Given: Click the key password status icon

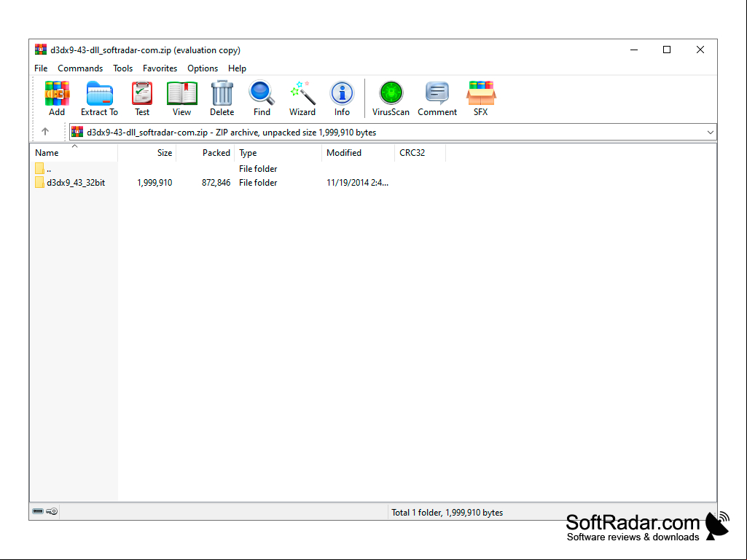Looking at the screenshot, I should pos(52,511).
